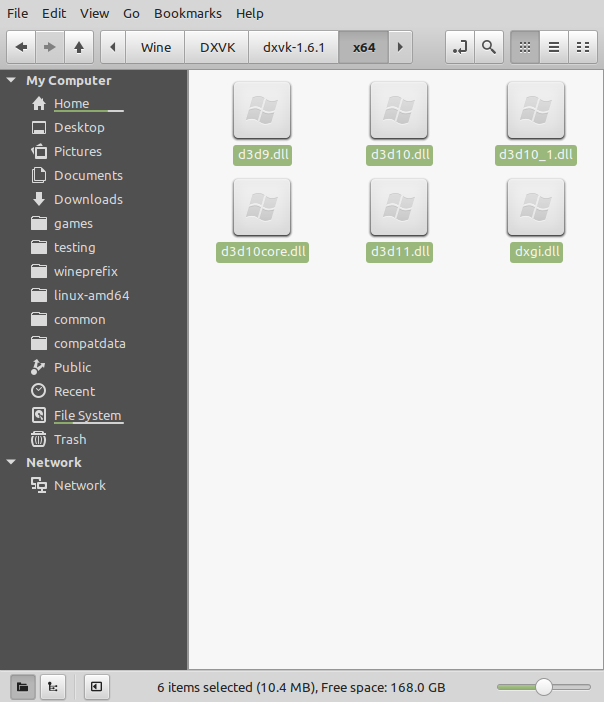
Task: Go forward with the right arrow button
Action: [x=50, y=47]
